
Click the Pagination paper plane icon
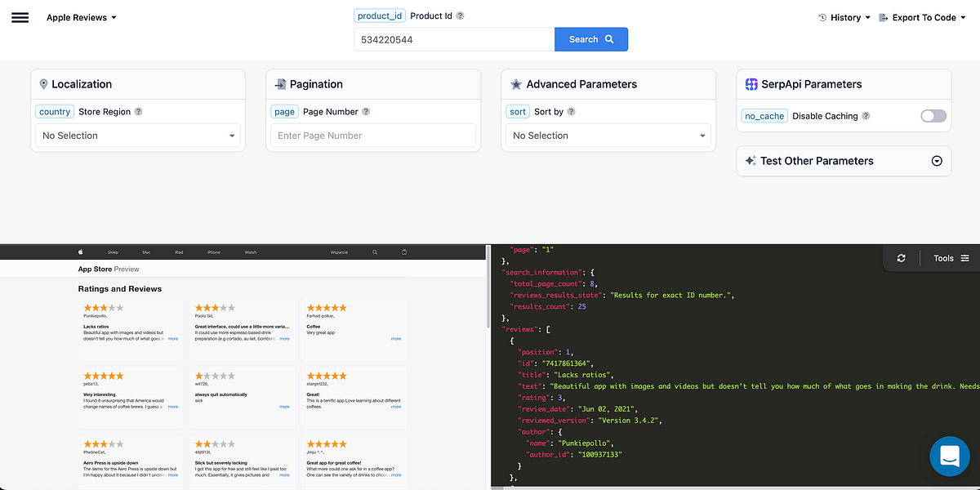click(x=278, y=83)
